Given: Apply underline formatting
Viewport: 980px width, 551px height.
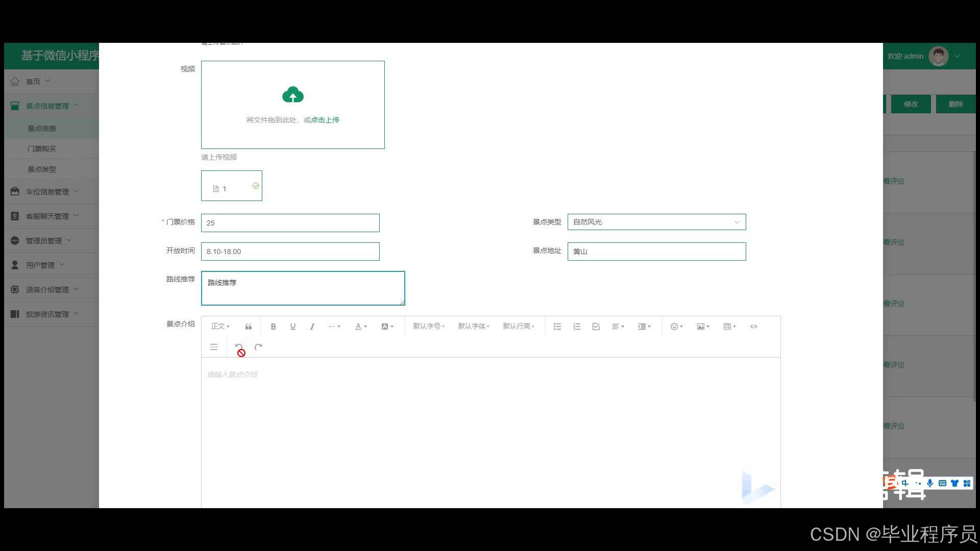Looking at the screenshot, I should click(292, 327).
